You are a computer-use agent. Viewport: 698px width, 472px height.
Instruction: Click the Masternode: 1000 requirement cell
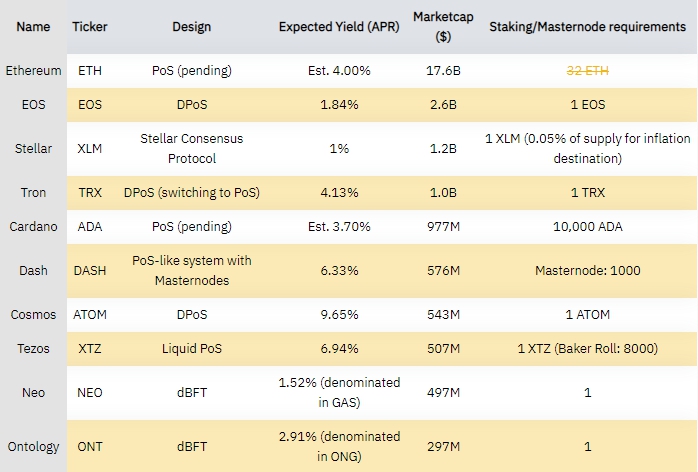(x=587, y=270)
